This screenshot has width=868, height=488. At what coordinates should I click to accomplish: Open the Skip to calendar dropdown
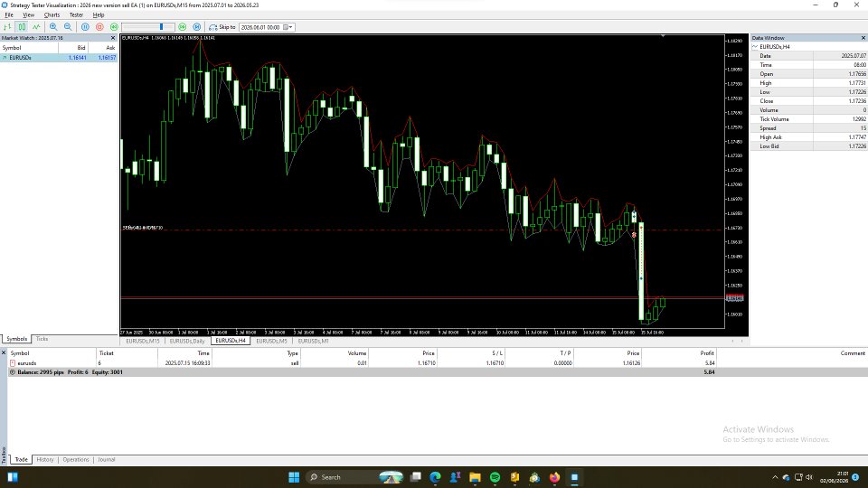click(x=288, y=27)
